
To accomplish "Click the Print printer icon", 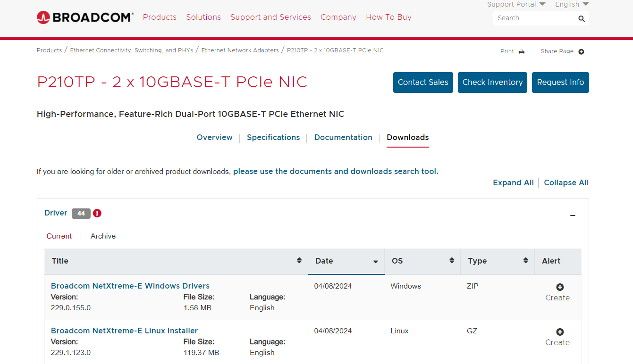I will 522,51.
